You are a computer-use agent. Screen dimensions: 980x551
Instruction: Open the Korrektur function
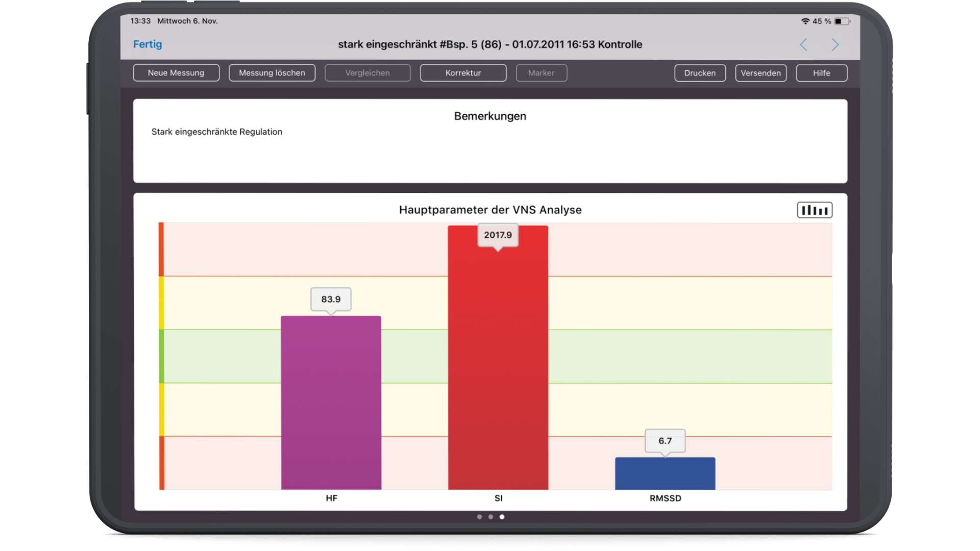(463, 73)
